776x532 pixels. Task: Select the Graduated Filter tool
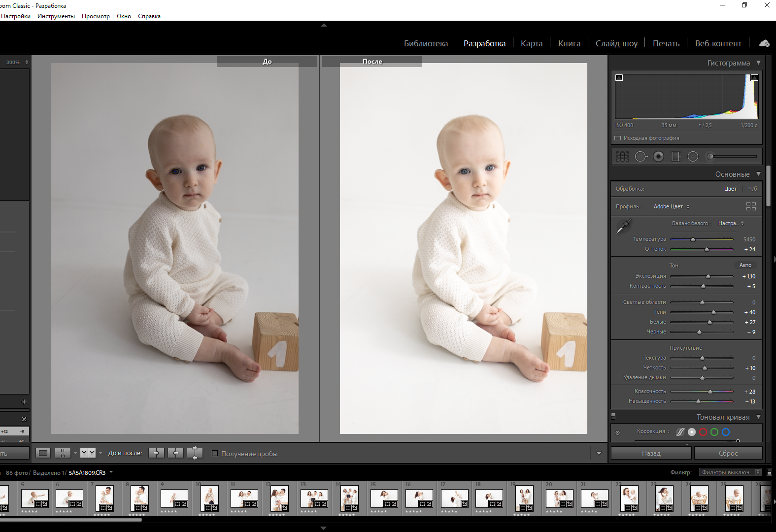coord(675,157)
